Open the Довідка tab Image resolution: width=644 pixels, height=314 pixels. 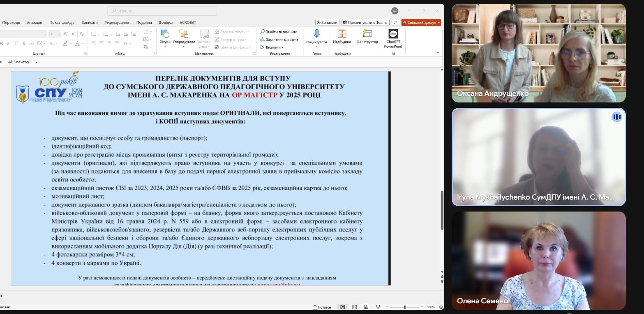pos(166,22)
